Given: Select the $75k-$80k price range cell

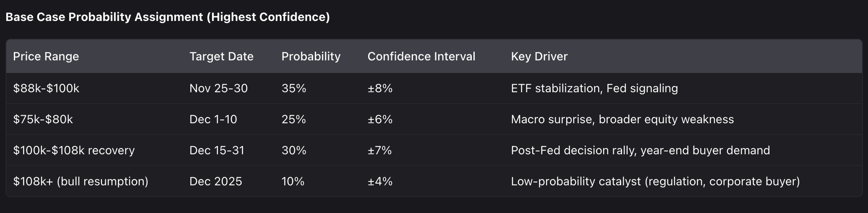Looking at the screenshot, I should point(43,119).
